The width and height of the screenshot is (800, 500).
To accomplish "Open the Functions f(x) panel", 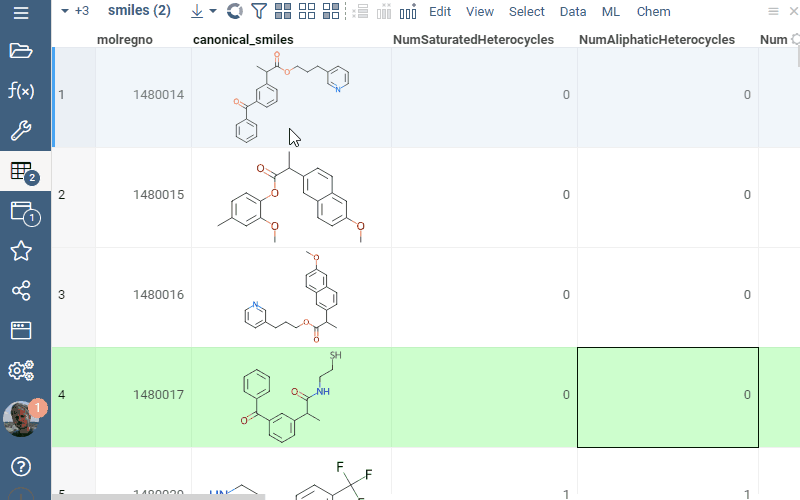I will (x=21, y=91).
